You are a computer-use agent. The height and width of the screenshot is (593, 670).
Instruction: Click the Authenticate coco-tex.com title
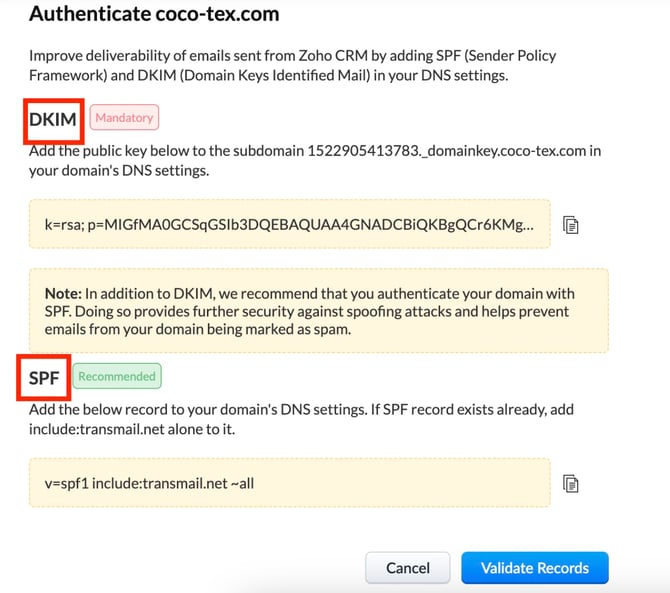click(154, 14)
